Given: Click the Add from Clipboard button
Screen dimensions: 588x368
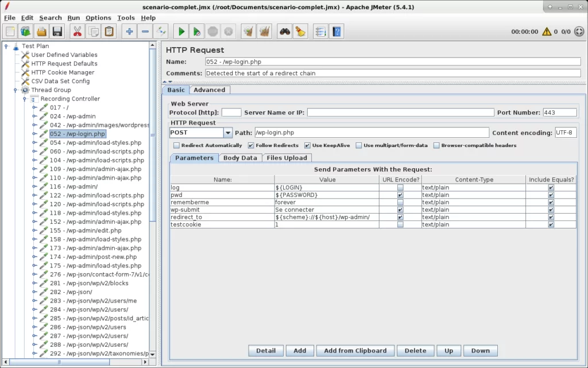Looking at the screenshot, I should point(355,351).
